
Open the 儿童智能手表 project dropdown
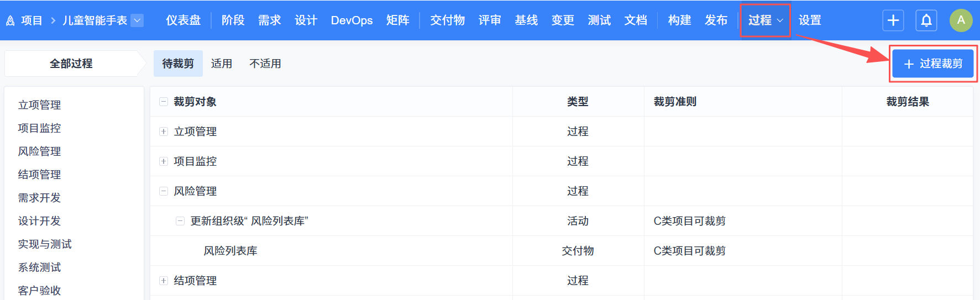point(137,20)
